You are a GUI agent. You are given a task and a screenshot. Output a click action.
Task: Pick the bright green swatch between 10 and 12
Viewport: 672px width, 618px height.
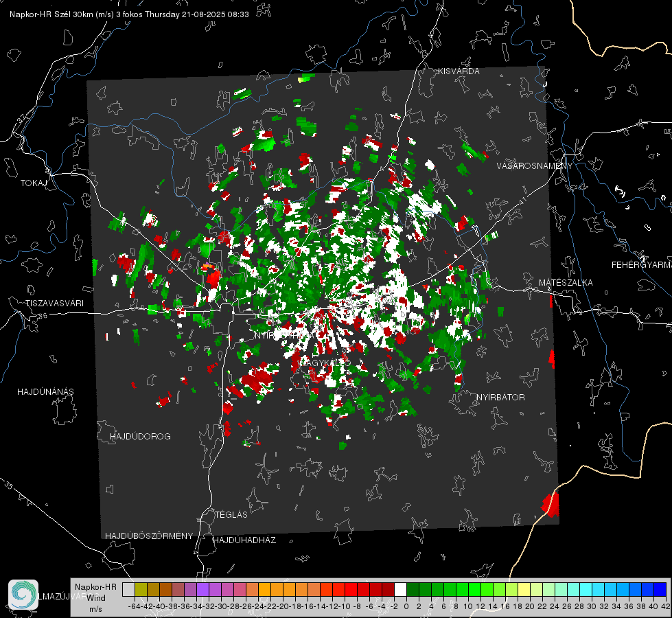(474, 589)
